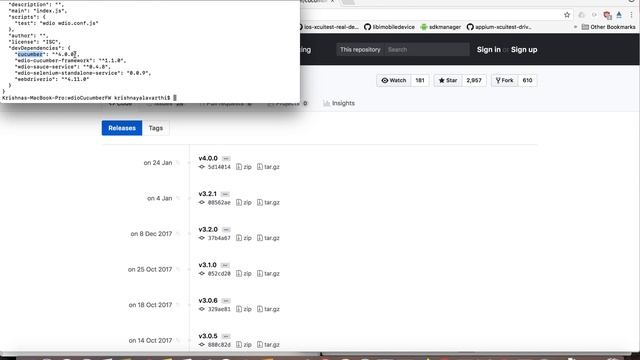640x360 pixels.
Task: Expand the v3.2.1 release notes ellipsis
Action: tap(225, 194)
